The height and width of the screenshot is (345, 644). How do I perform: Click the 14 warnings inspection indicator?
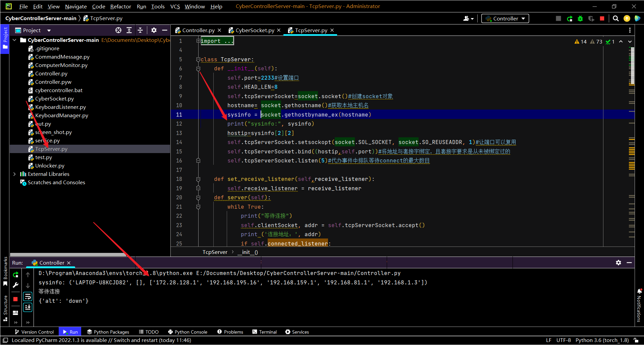pyautogui.click(x=581, y=42)
